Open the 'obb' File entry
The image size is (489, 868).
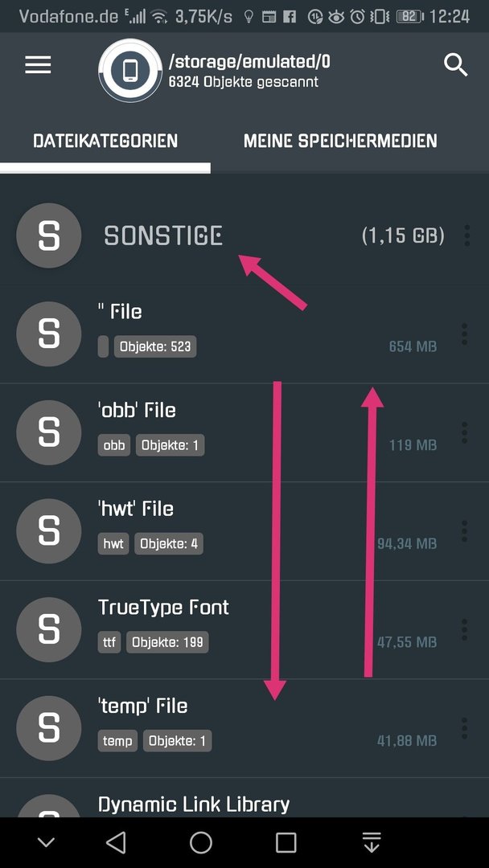tap(244, 433)
